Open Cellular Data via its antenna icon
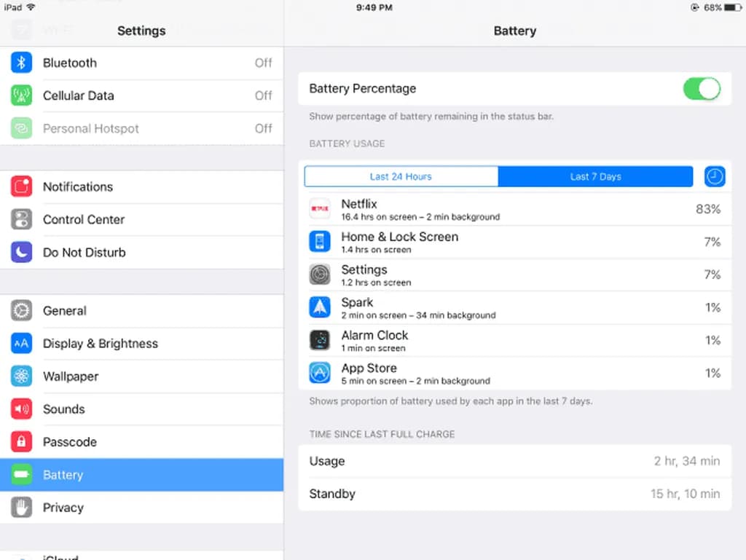The width and height of the screenshot is (746, 560). pyautogui.click(x=21, y=95)
